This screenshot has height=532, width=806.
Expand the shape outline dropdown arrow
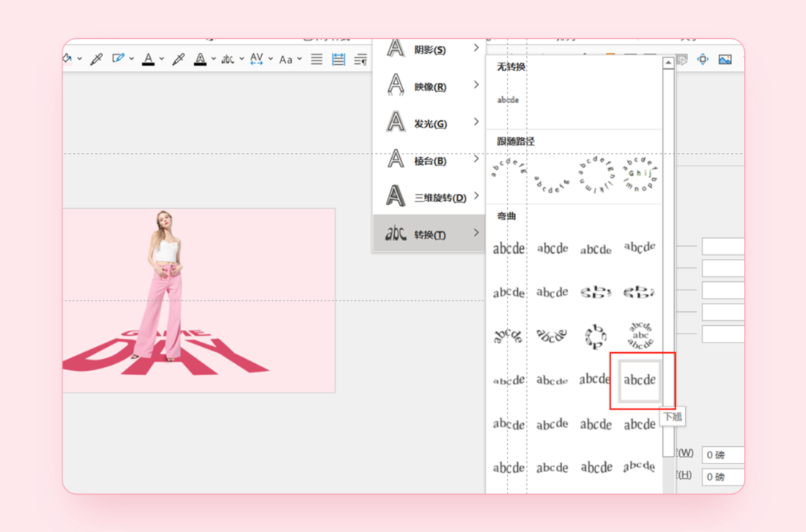[x=131, y=59]
